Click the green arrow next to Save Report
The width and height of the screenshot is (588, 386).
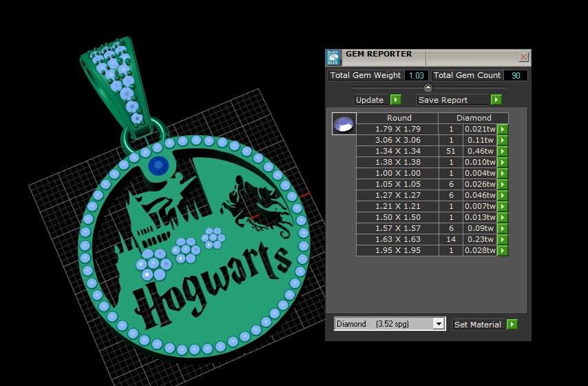pyautogui.click(x=496, y=99)
